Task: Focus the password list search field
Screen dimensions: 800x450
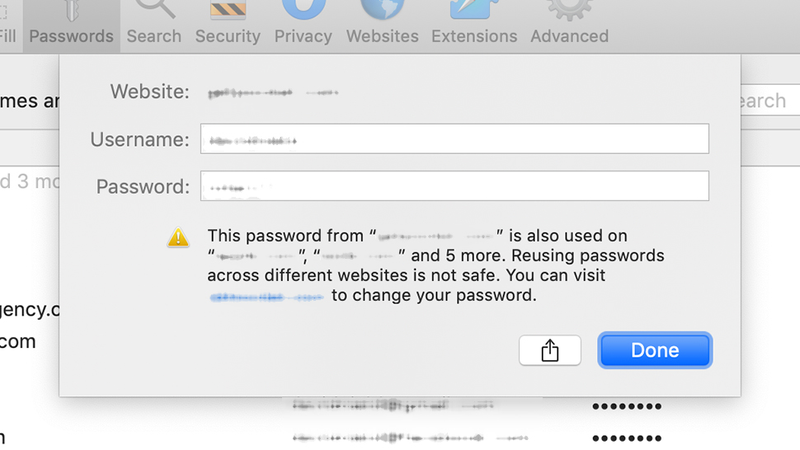Action: click(x=770, y=100)
